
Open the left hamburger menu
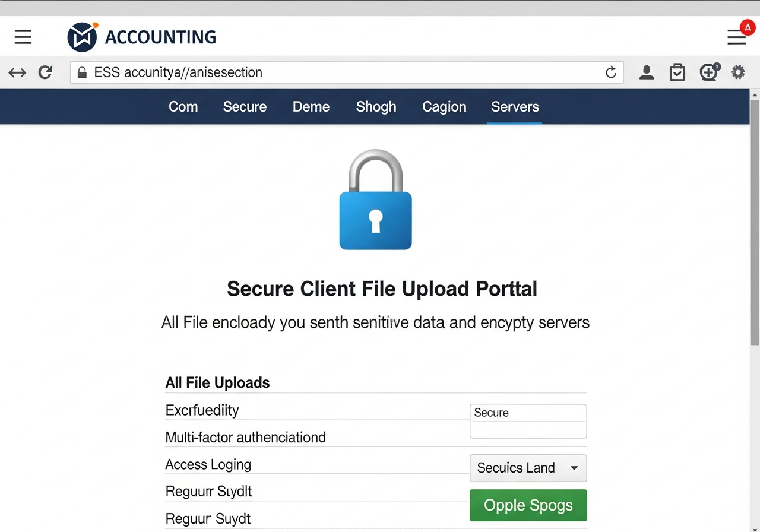pos(23,37)
